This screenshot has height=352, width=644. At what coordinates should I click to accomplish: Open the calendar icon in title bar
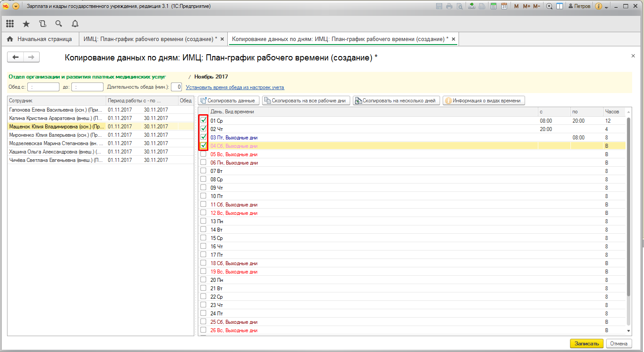504,6
